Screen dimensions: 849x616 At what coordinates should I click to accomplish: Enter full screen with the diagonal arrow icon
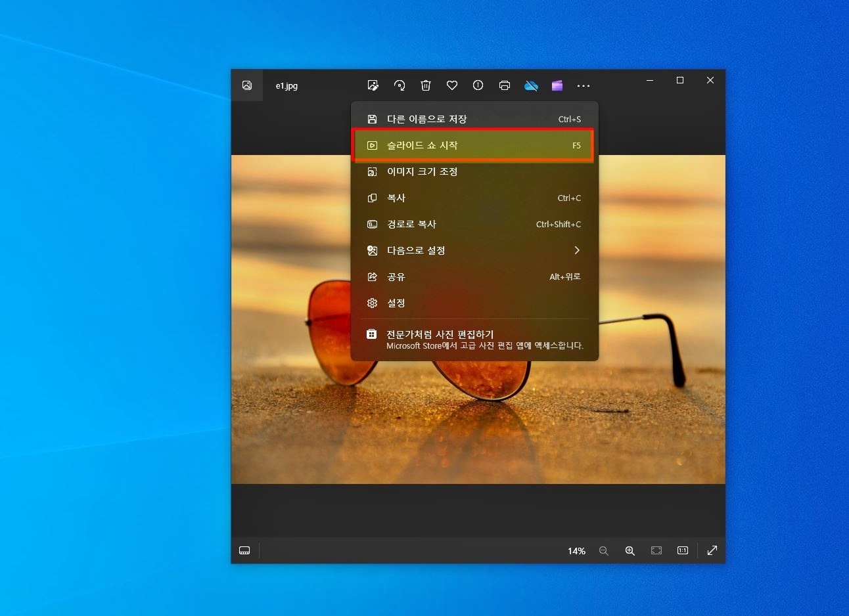(x=712, y=550)
